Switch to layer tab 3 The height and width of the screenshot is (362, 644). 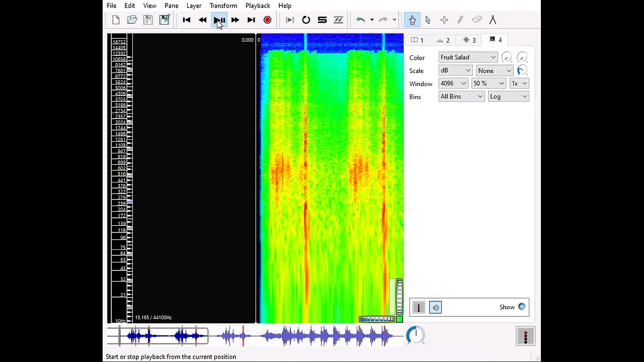[469, 40]
